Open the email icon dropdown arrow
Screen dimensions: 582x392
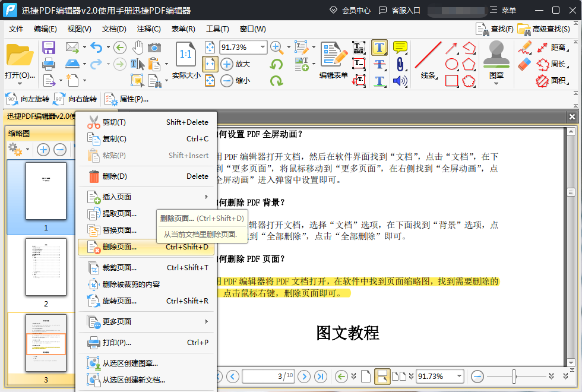tap(84, 48)
